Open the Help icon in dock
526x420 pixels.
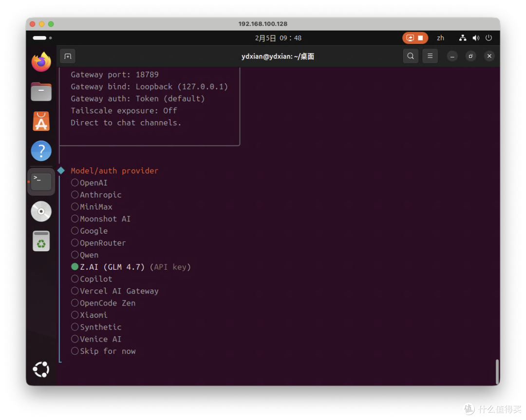tap(41, 151)
